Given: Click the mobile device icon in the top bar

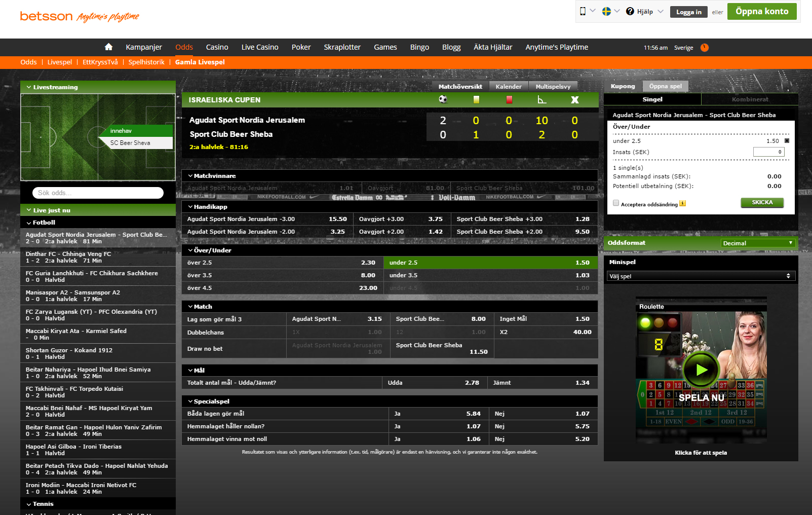Looking at the screenshot, I should (x=582, y=10).
